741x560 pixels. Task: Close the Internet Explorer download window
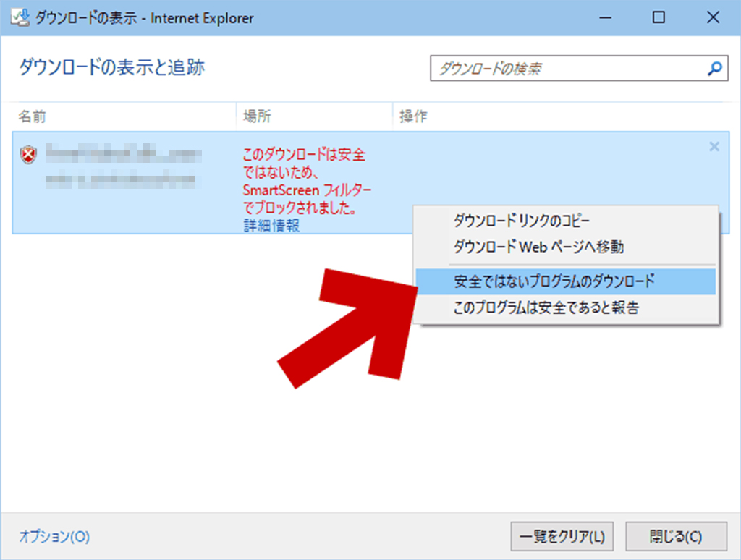pyautogui.click(x=713, y=18)
